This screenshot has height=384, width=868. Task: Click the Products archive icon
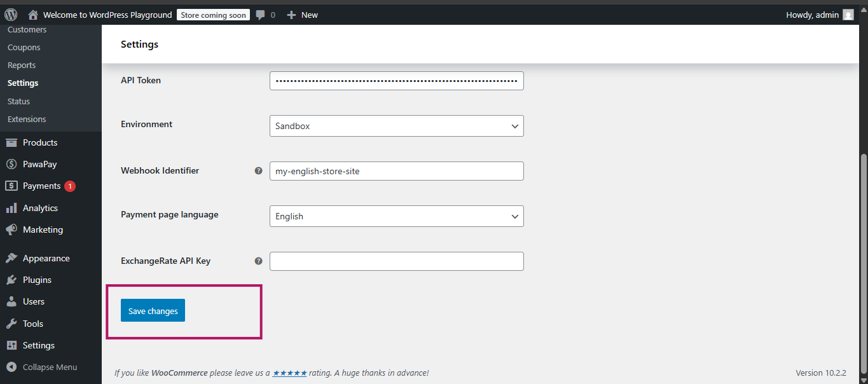coord(11,142)
